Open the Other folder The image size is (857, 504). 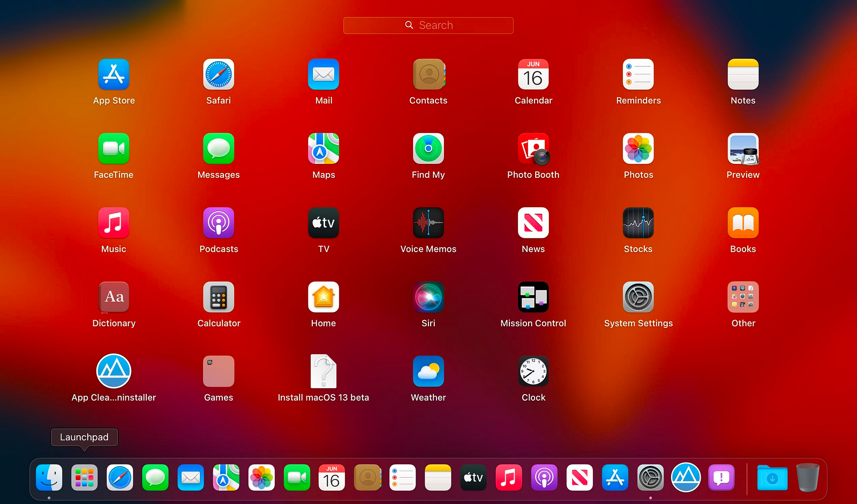(743, 297)
